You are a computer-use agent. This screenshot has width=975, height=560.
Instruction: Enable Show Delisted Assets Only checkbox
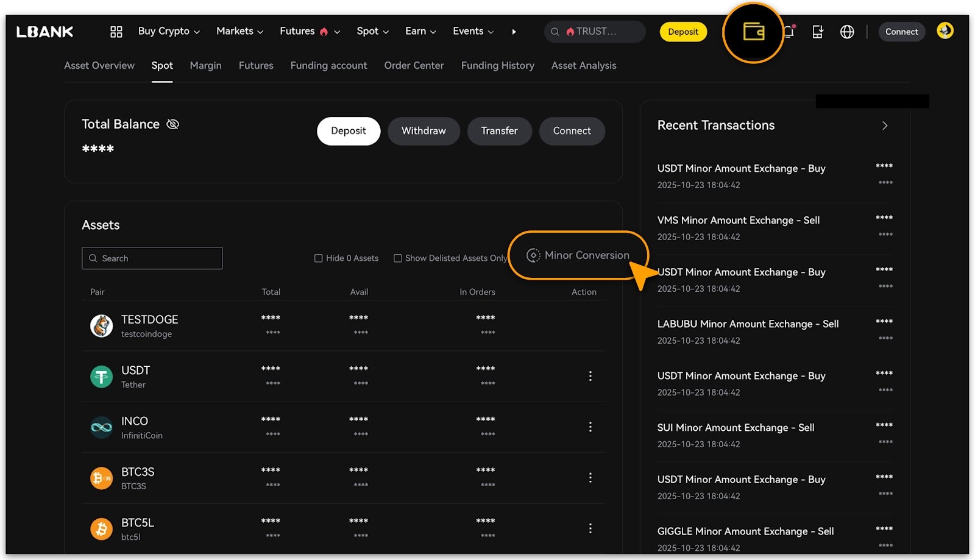click(398, 258)
